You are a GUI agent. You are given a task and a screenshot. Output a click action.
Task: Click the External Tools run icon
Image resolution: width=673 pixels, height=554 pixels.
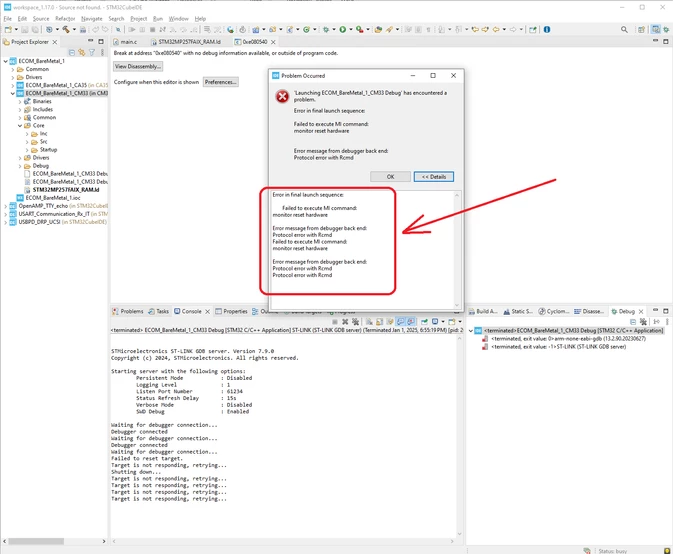[360, 30]
